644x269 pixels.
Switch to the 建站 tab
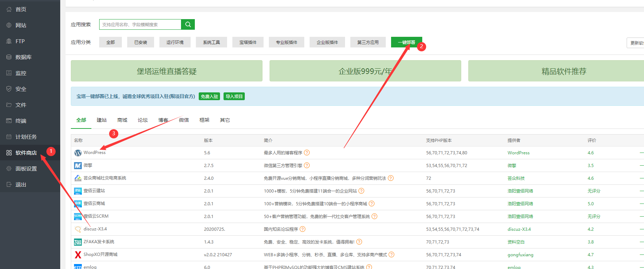coord(102,120)
